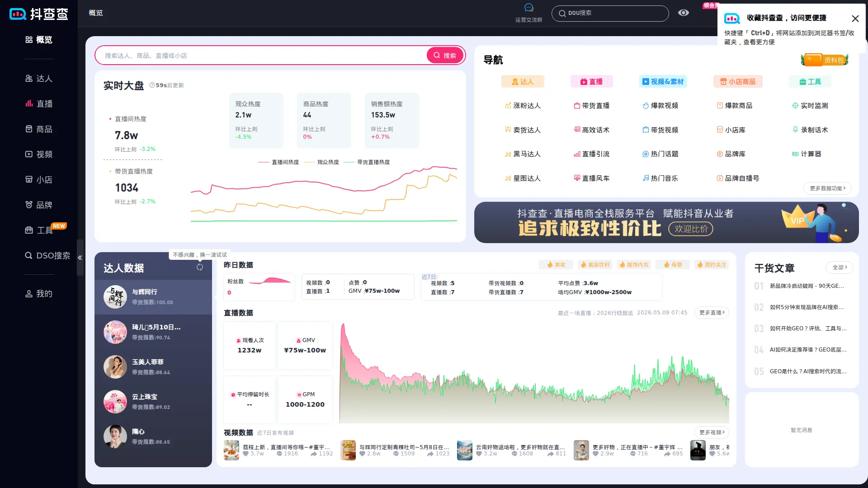Image resolution: width=868 pixels, height=488 pixels.
Task: Open 达人 in the sidebar
Action: click(x=39, y=79)
